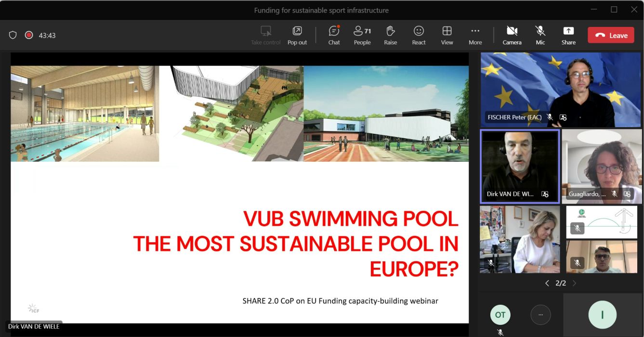This screenshot has width=644, height=337.
Task: Select Dirk VAN DE WI... video tile
Action: tap(520, 166)
